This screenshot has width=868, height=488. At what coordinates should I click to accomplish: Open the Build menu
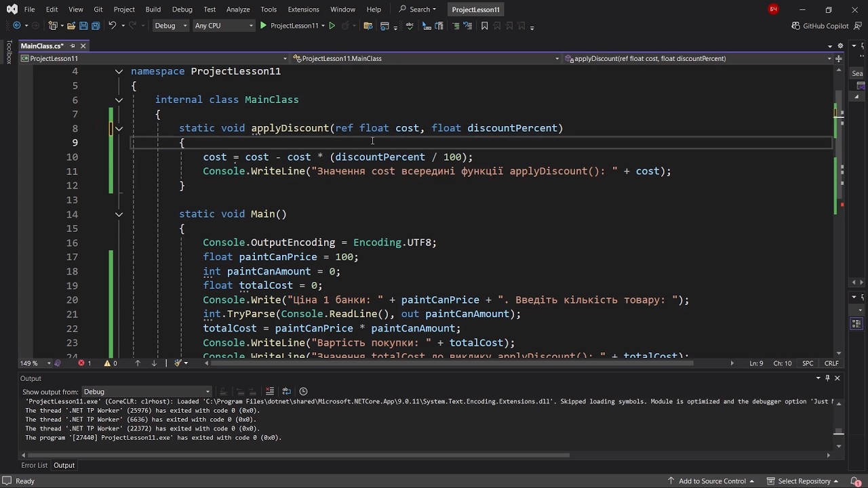[153, 9]
